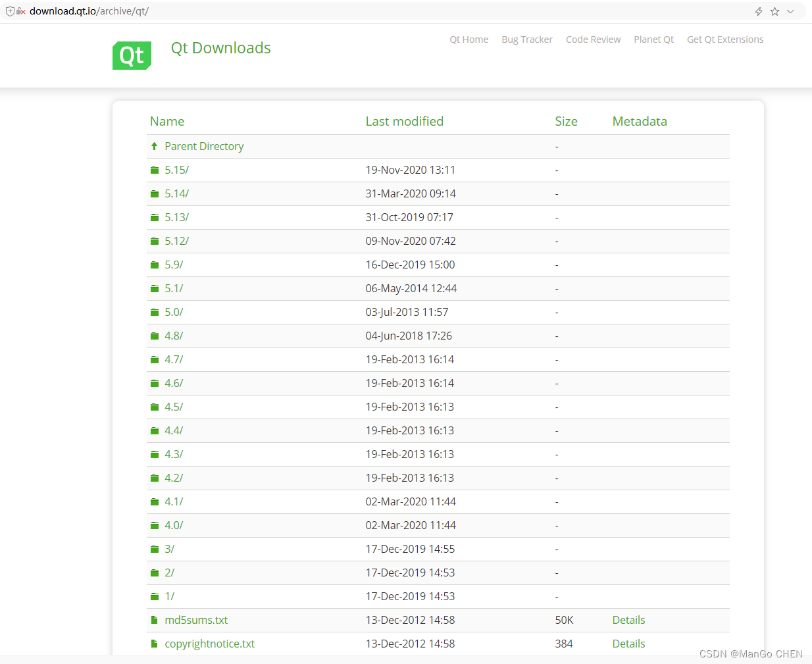Click the Size column header
812x664 pixels.
pyautogui.click(x=566, y=121)
